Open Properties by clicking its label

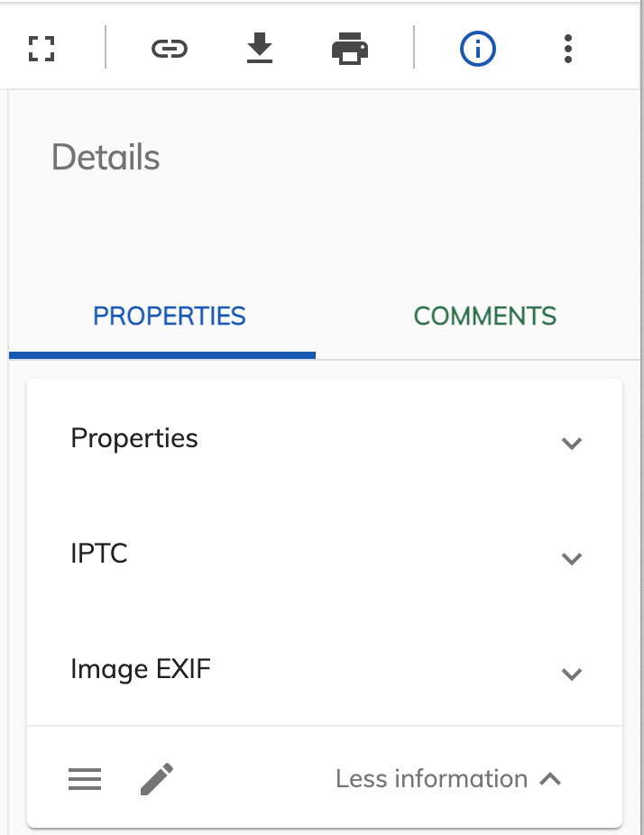pos(133,438)
